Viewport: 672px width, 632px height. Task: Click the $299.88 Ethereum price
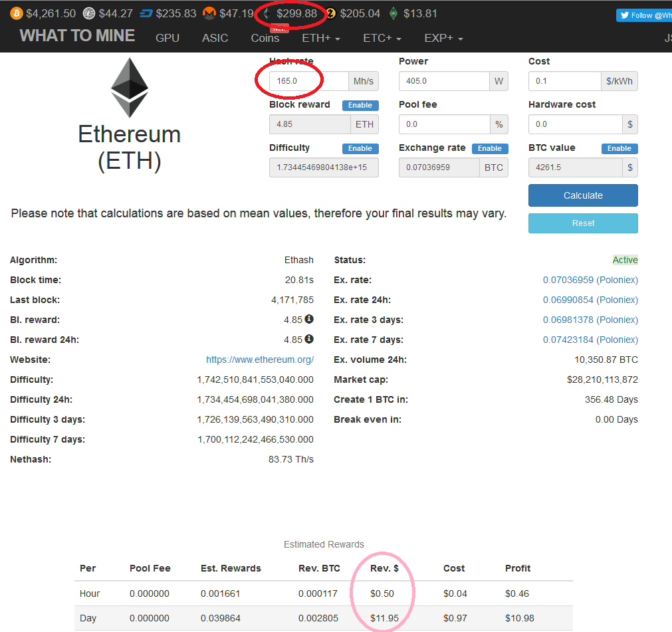(296, 14)
